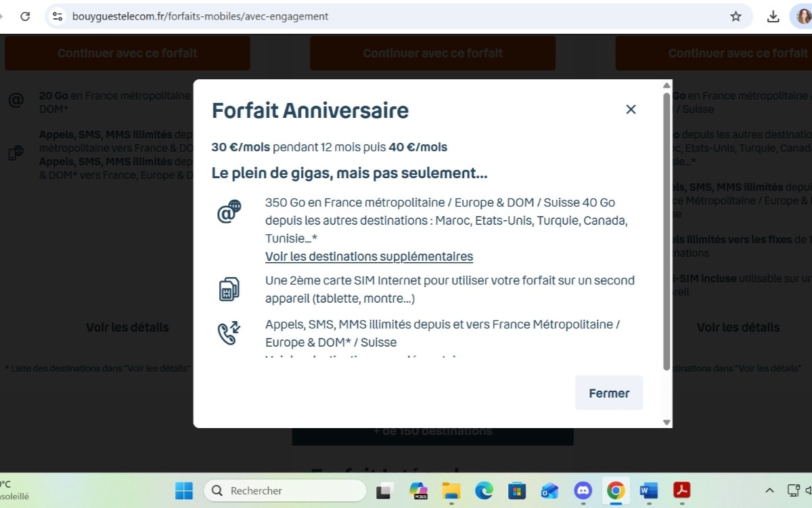The width and height of the screenshot is (812, 508).
Task: Click right Continuer avec ce forfait button
Action: (714, 53)
